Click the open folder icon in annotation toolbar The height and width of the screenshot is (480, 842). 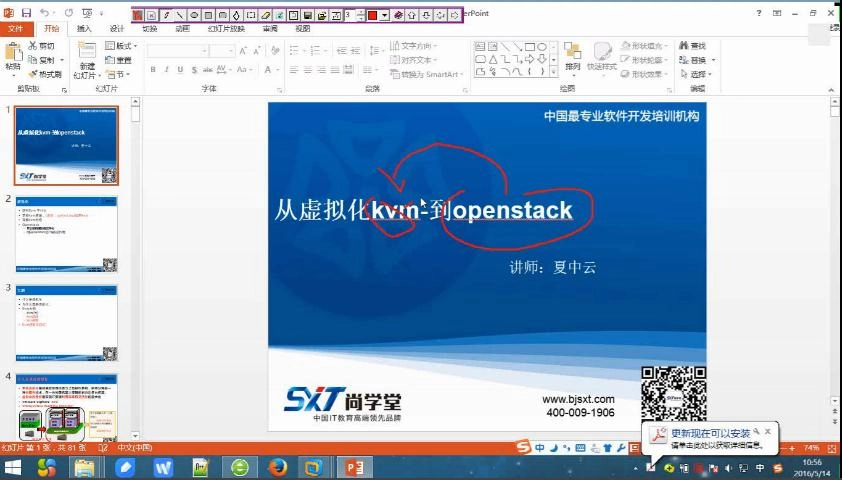(322, 16)
